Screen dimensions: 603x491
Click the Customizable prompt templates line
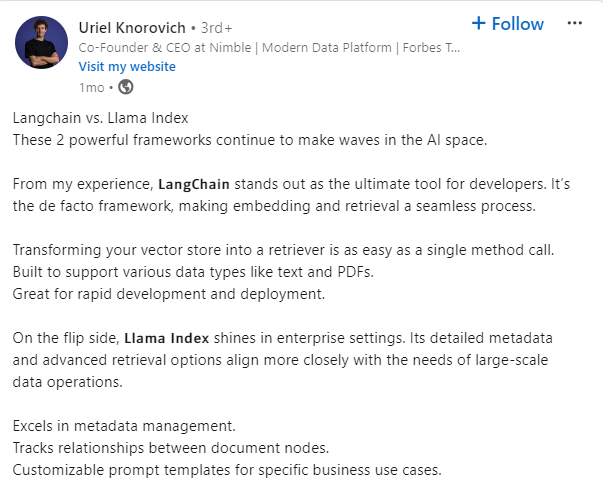[x=227, y=469]
